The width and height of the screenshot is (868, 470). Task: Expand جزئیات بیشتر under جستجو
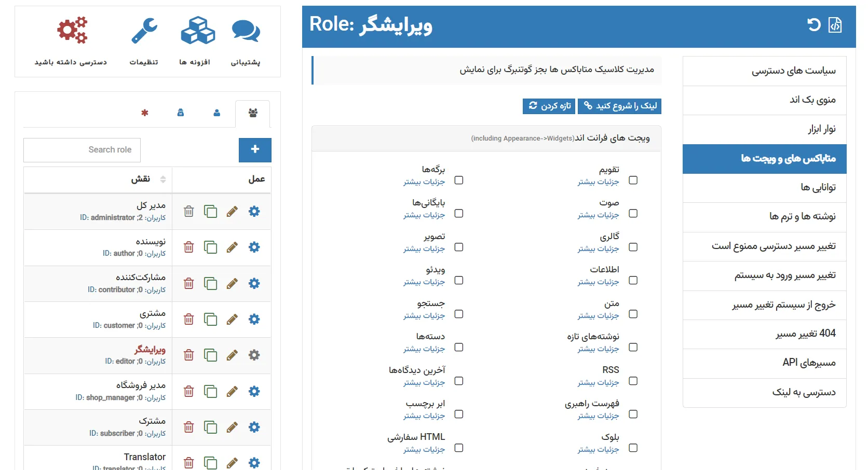point(424,315)
